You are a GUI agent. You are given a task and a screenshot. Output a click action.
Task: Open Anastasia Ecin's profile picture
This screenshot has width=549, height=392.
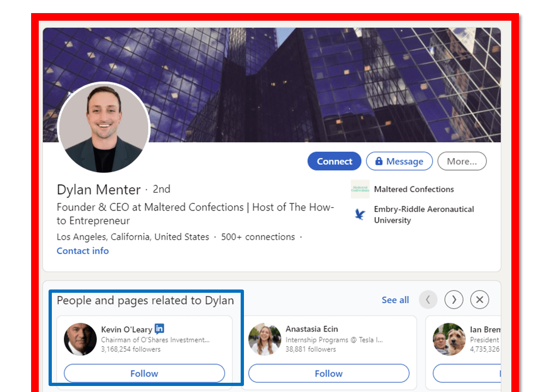coord(265,339)
